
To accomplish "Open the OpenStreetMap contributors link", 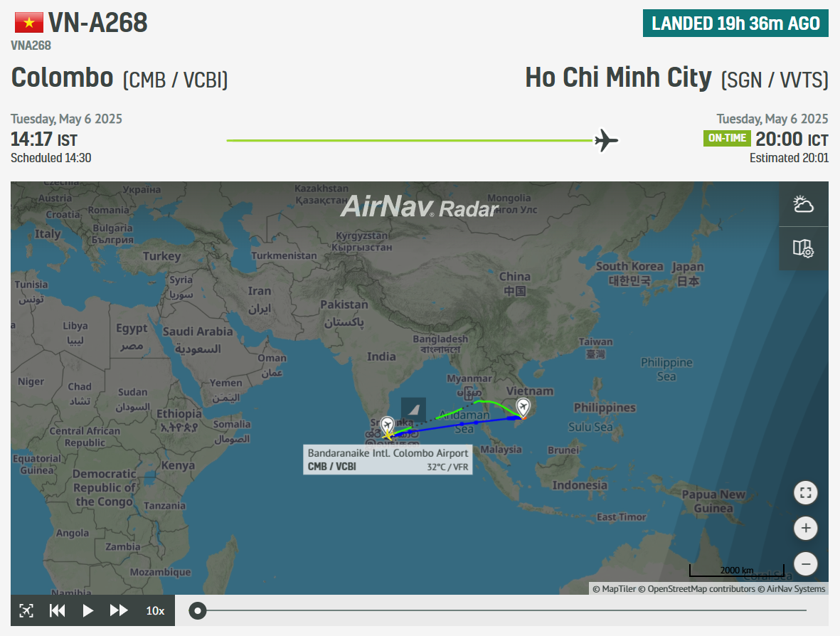I will pyautogui.click(x=696, y=589).
